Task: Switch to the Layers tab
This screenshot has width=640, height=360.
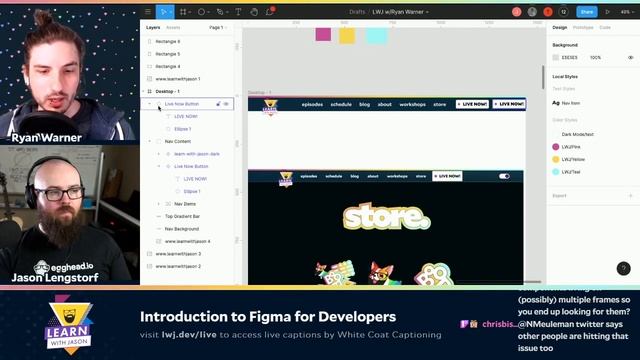Action: point(153,27)
